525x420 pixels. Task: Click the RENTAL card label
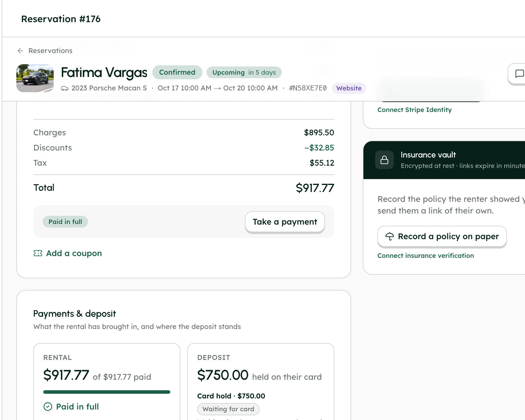tap(57, 358)
